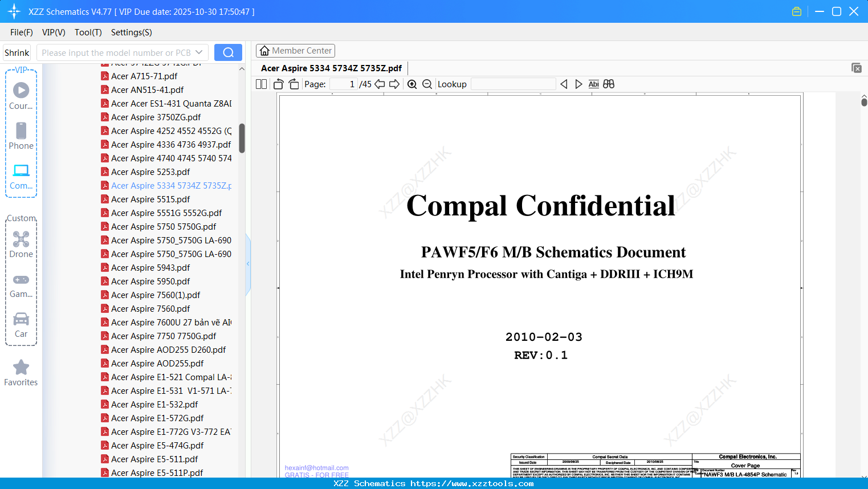Image resolution: width=868 pixels, height=489 pixels.
Task: Rotate the page counterclockwise
Action: [x=279, y=84]
